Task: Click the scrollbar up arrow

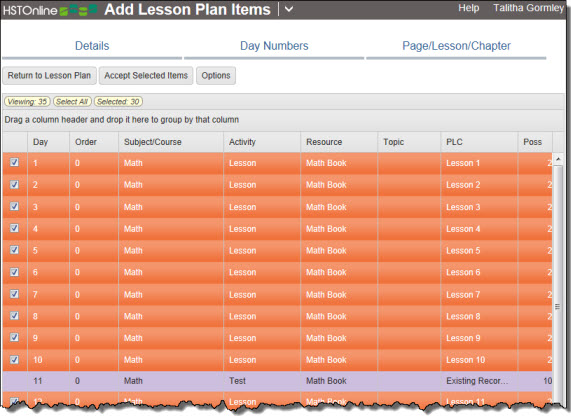Action: click(x=558, y=159)
